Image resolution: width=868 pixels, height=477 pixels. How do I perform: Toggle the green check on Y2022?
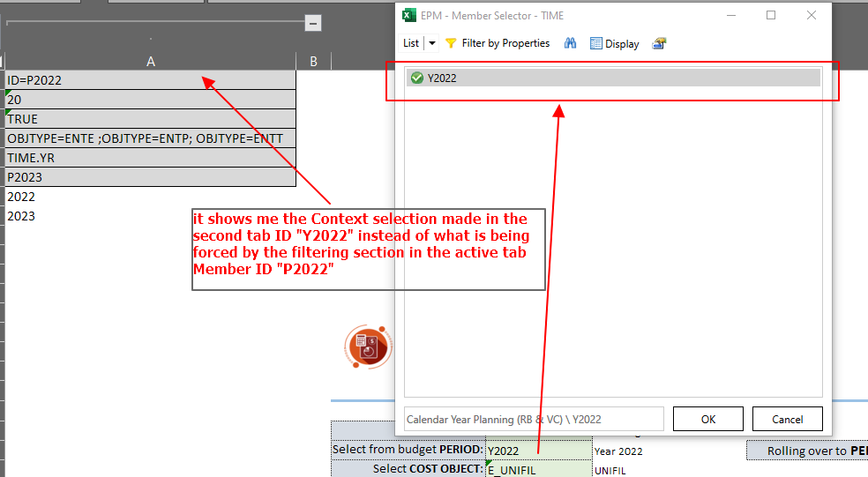point(417,78)
